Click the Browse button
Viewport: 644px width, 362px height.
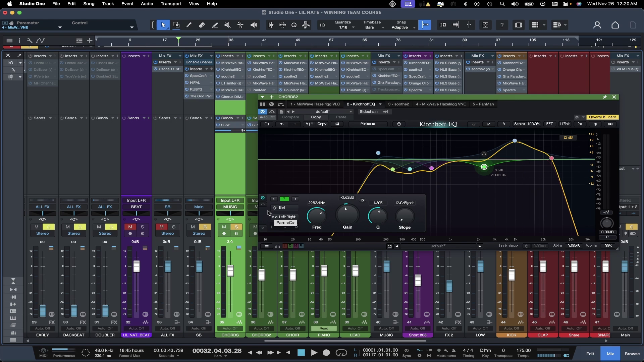(x=632, y=354)
